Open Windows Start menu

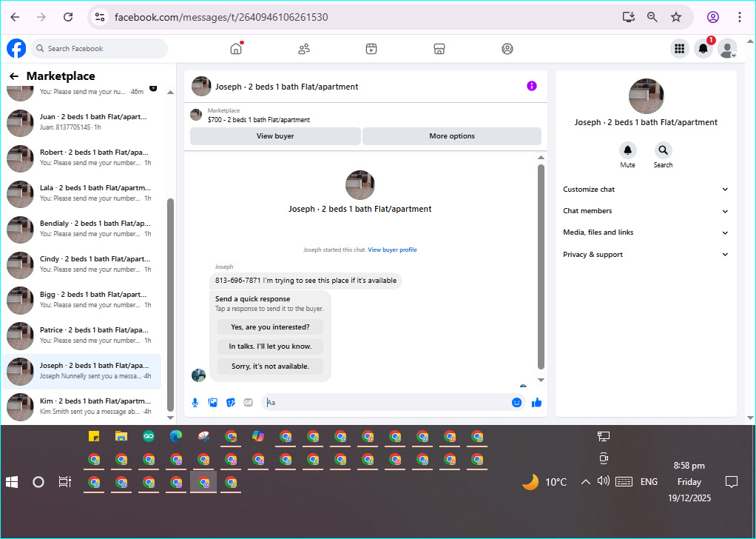pyautogui.click(x=12, y=481)
